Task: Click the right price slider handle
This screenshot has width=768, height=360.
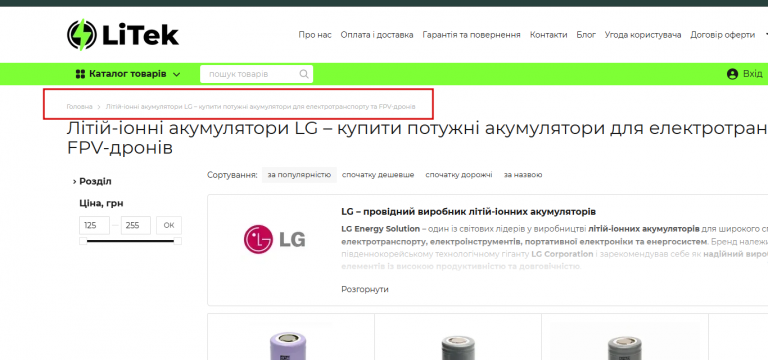Action: coord(177,241)
